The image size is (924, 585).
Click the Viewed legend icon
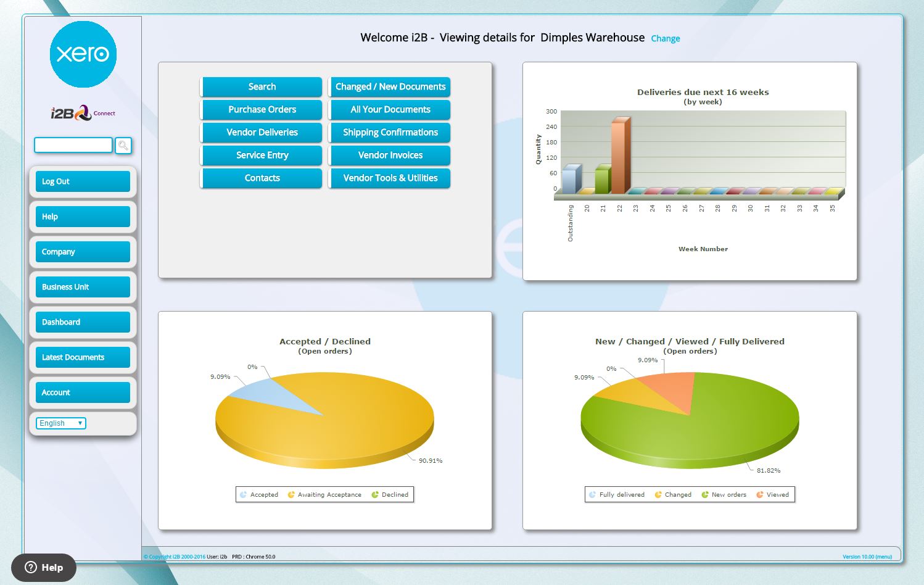point(760,495)
